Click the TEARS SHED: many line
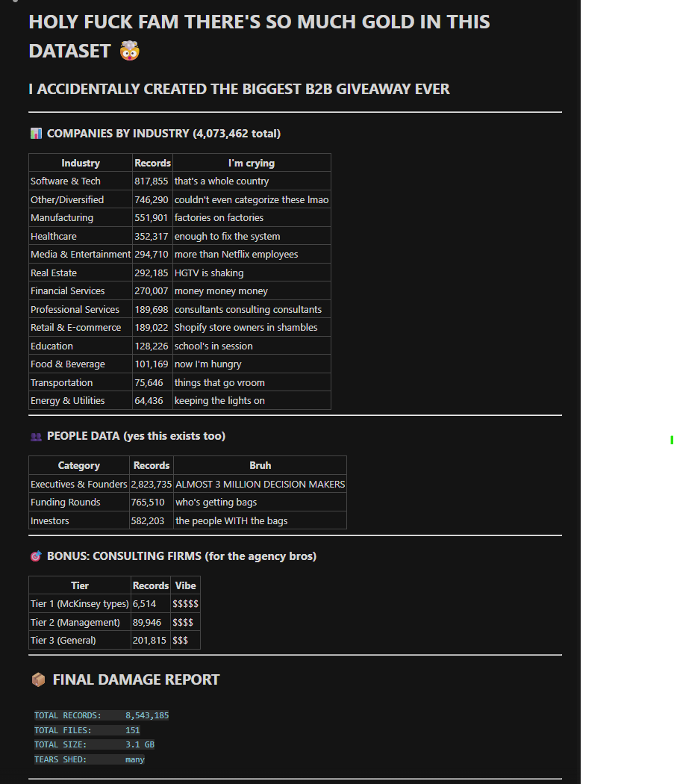This screenshot has width=674, height=784. pyautogui.click(x=90, y=759)
